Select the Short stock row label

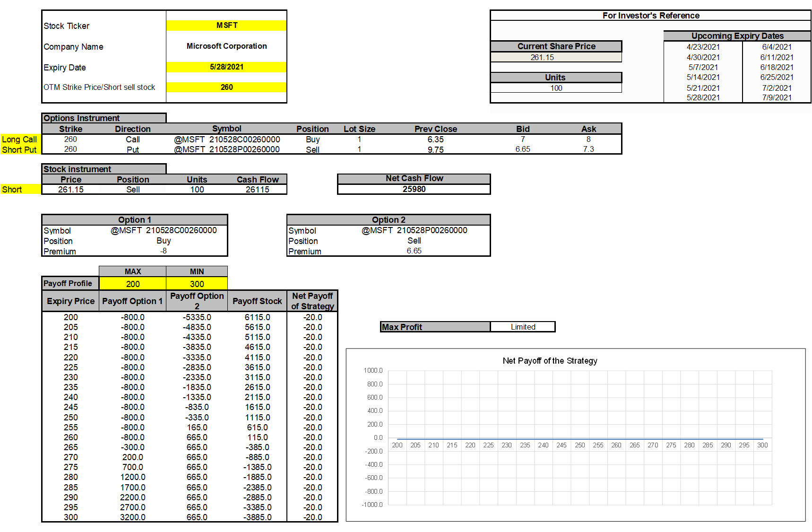pyautogui.click(x=20, y=190)
